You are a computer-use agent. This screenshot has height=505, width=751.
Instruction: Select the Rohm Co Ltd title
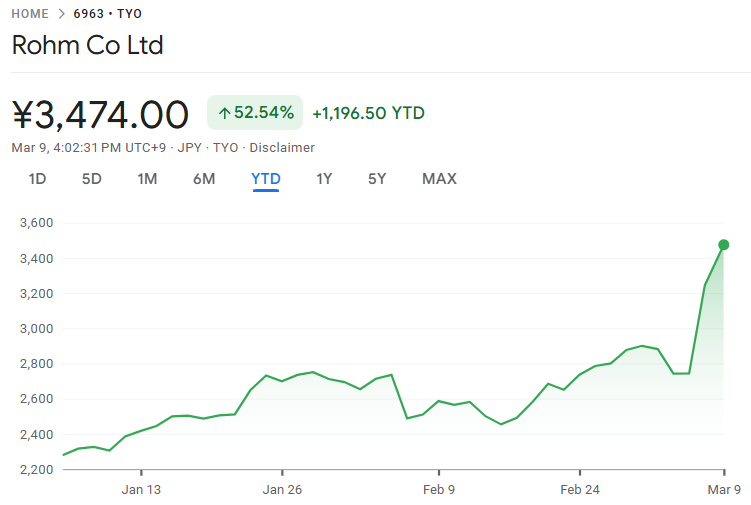87,46
